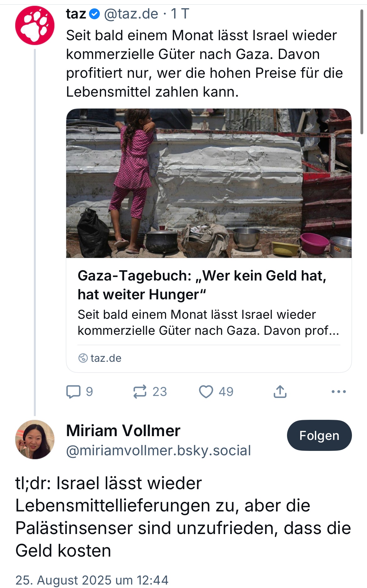
Task: Open the Miriam Vollmer display name
Action: tap(123, 430)
